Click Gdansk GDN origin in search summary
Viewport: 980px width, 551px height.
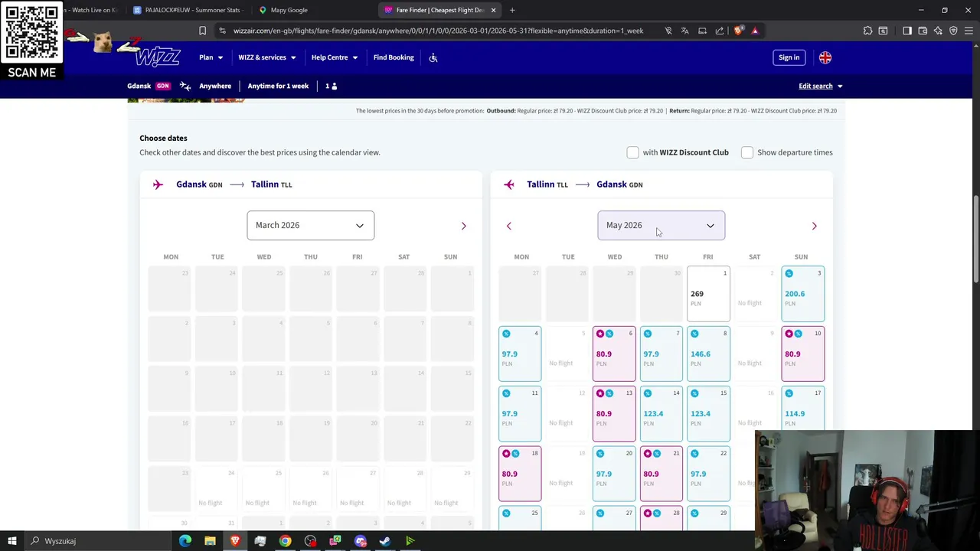[x=149, y=86]
